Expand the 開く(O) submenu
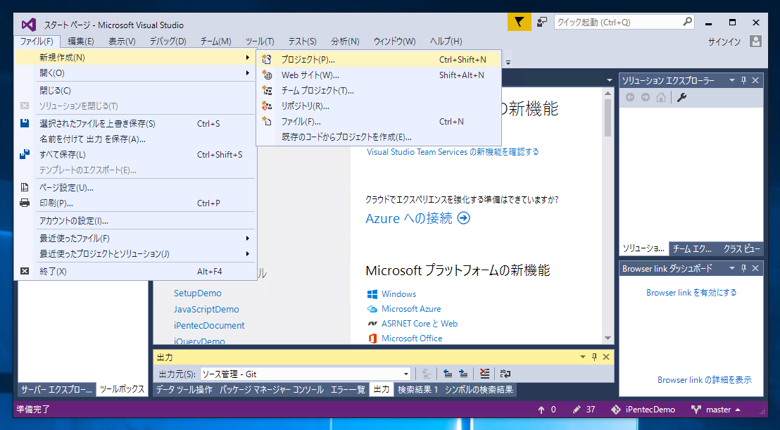Viewport: 780px width, 430px height. click(x=135, y=73)
